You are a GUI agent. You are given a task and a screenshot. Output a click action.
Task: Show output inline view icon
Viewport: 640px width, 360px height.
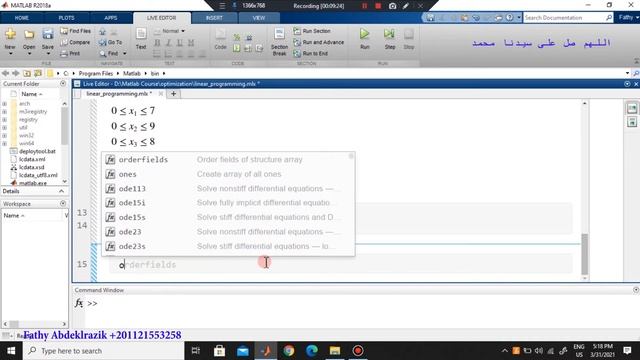click(632, 122)
